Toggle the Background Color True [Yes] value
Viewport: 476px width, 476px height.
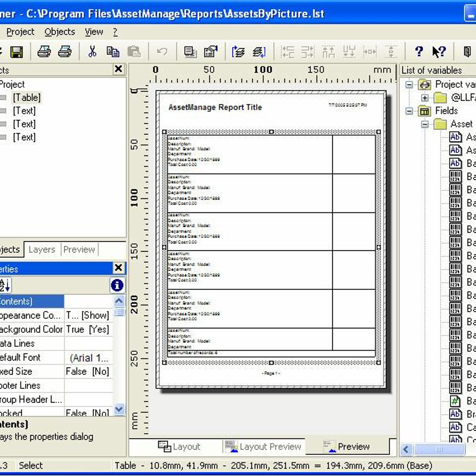click(x=88, y=329)
